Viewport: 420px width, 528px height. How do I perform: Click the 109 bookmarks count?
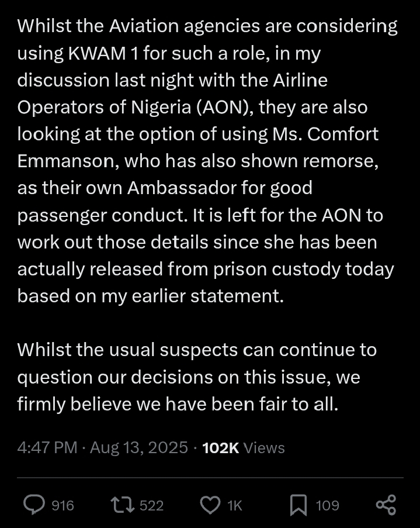click(327, 506)
